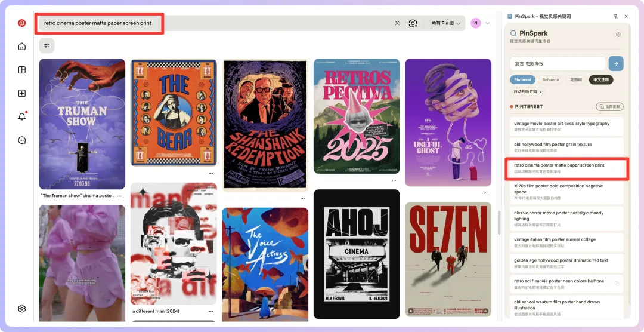644x332 pixels.
Task: Open more options under A Useful Ghost pin
Action: click(x=485, y=193)
